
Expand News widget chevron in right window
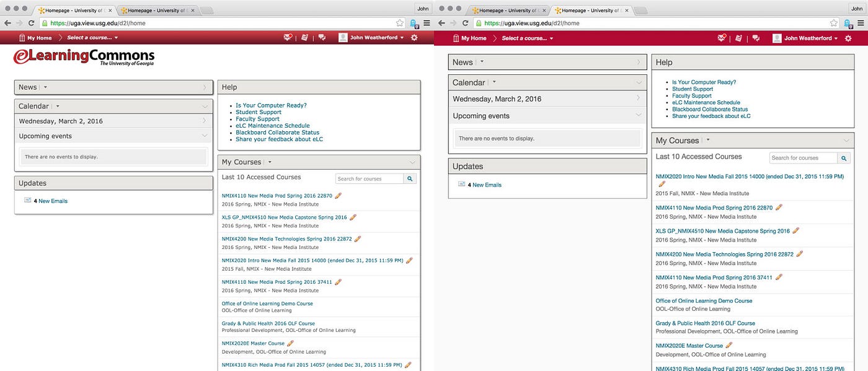639,62
